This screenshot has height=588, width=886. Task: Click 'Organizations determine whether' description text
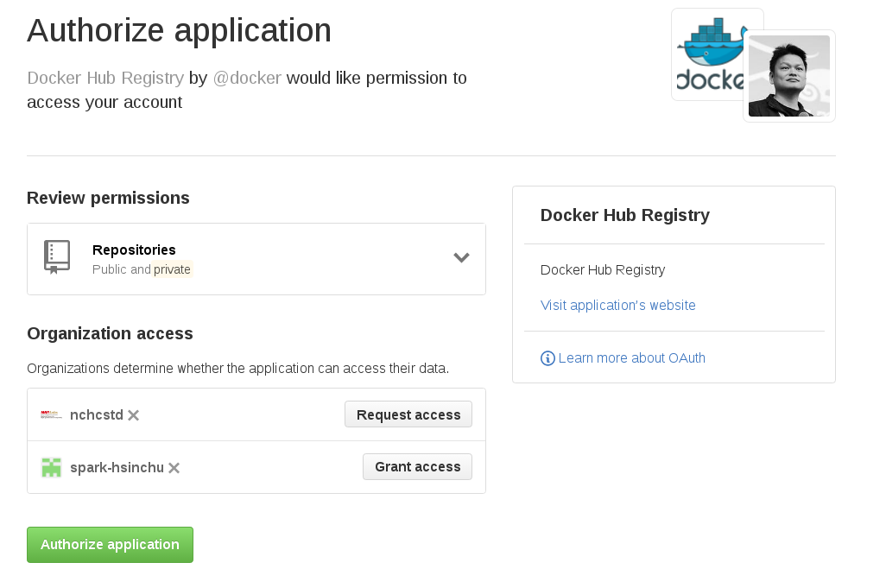pyautogui.click(x=237, y=369)
